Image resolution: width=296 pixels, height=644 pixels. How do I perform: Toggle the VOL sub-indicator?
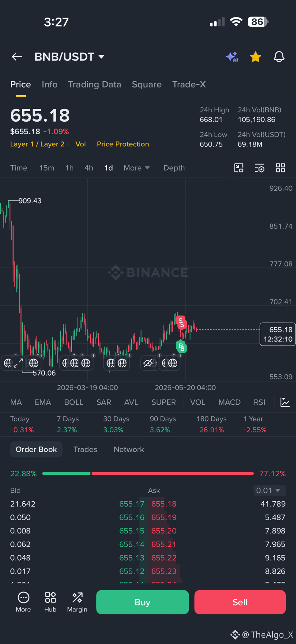click(x=198, y=402)
